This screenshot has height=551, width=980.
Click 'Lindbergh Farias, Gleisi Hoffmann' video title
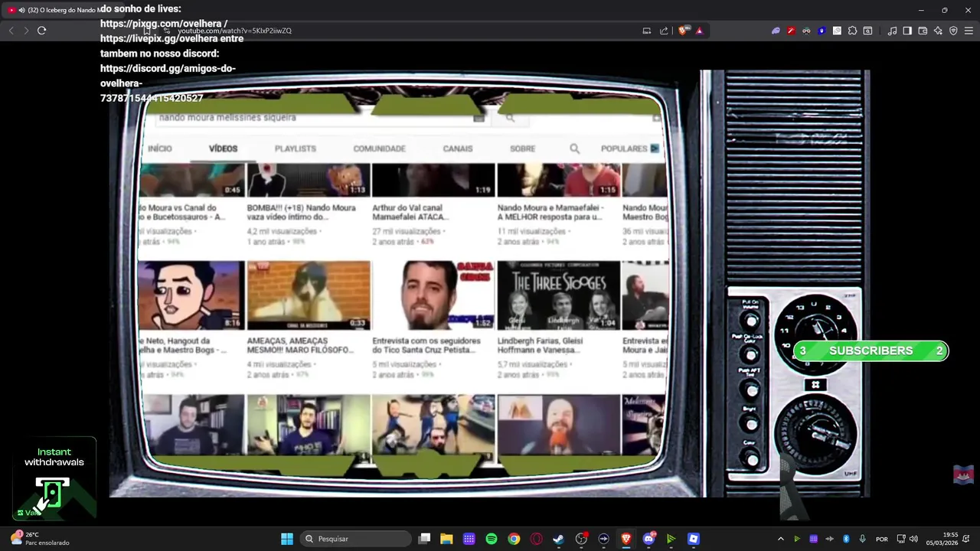(x=540, y=345)
